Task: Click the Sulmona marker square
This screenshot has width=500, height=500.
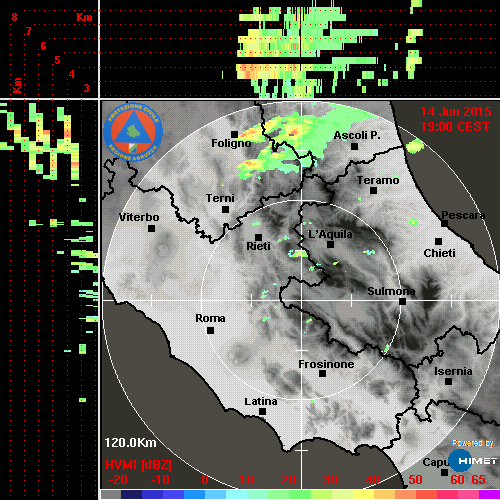Action: coord(403,302)
